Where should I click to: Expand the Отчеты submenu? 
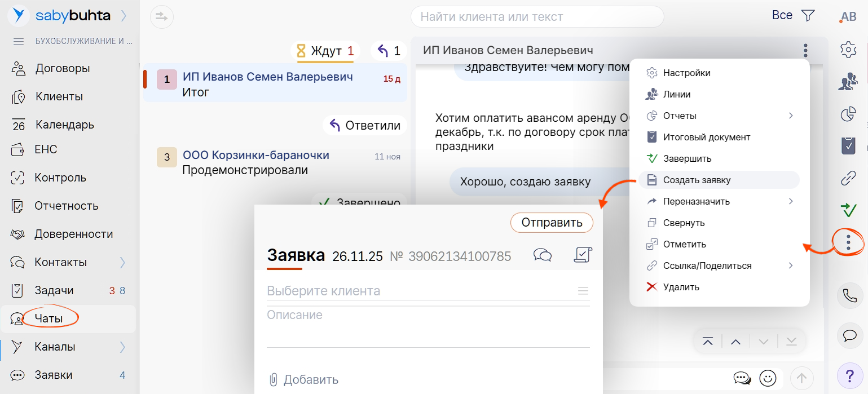[790, 116]
